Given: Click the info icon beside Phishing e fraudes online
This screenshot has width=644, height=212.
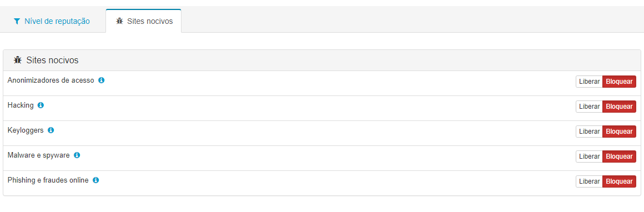Looking at the screenshot, I should point(95,180).
